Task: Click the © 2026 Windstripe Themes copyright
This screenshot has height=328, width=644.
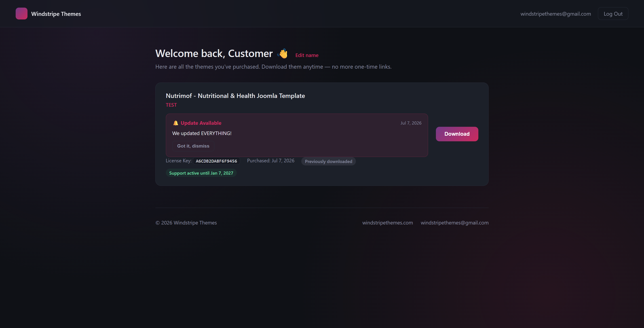Action: click(186, 223)
